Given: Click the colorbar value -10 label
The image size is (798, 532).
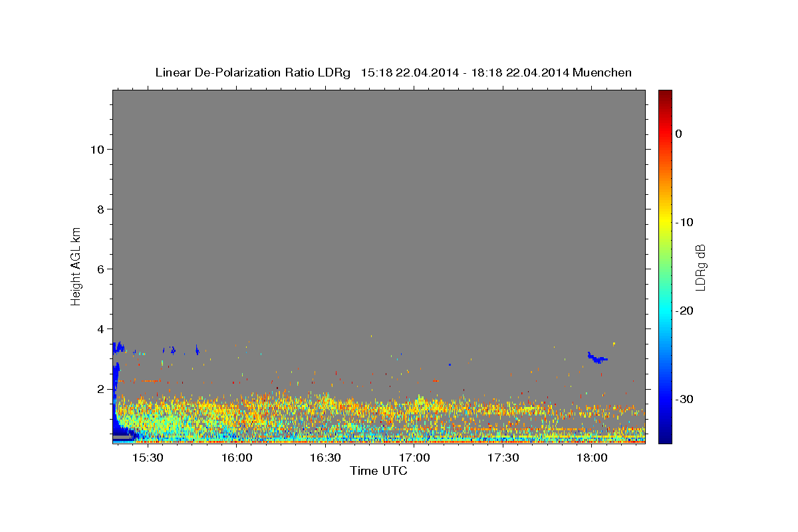Looking at the screenshot, I should click(x=685, y=222).
